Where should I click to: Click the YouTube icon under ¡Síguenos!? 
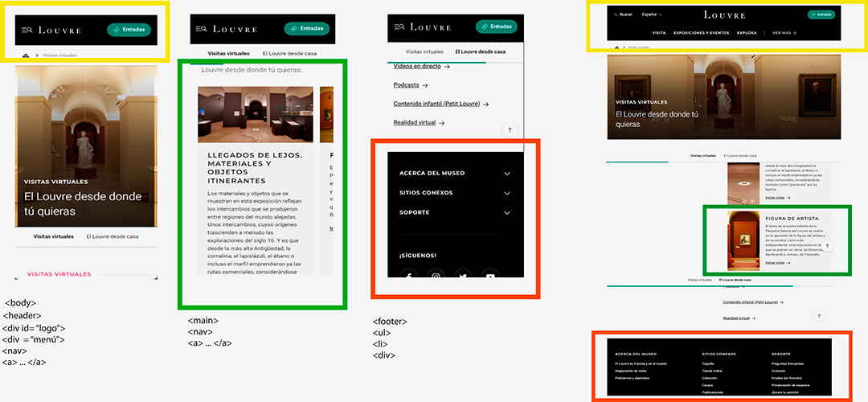coord(489,277)
